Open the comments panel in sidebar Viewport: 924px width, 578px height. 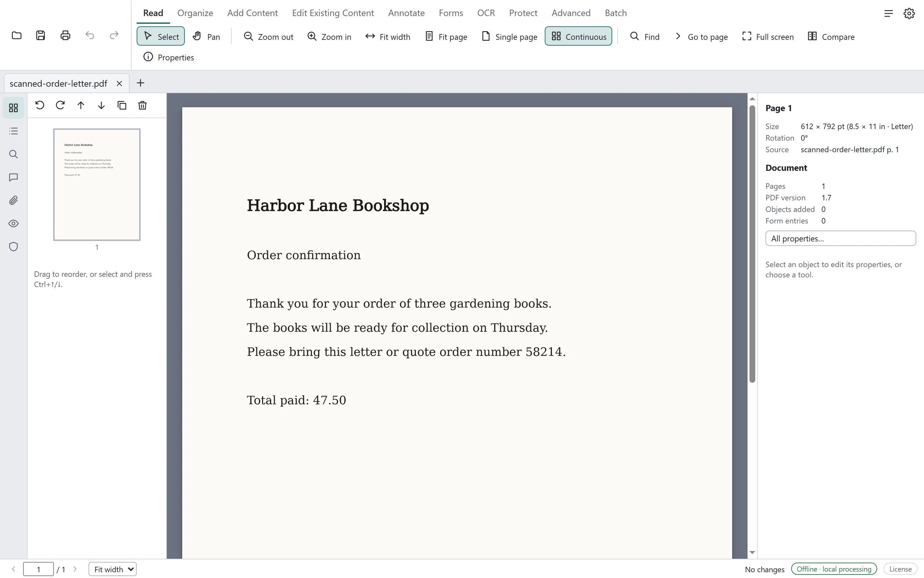13,177
